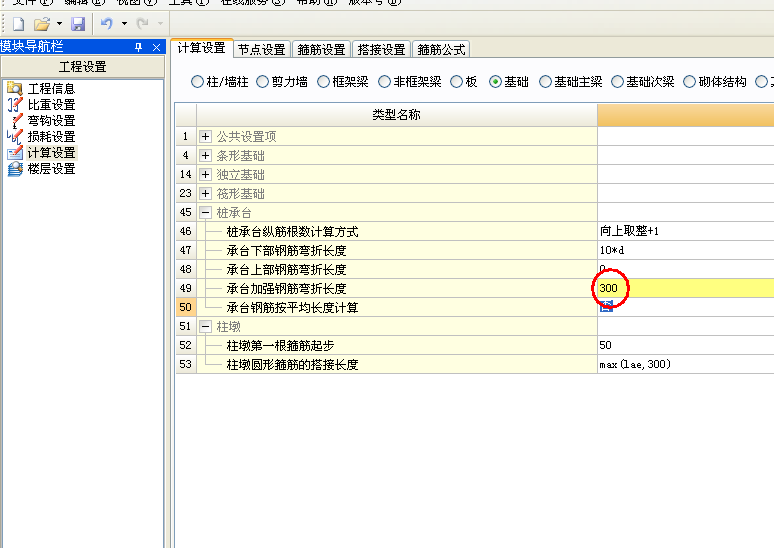
Task: Click the New file icon
Action: [19, 24]
